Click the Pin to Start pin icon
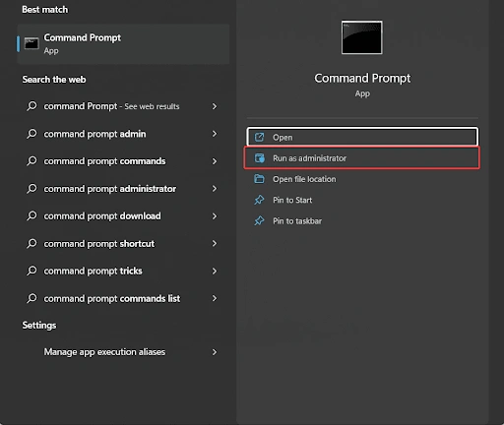This screenshot has height=425, width=504. 259,200
